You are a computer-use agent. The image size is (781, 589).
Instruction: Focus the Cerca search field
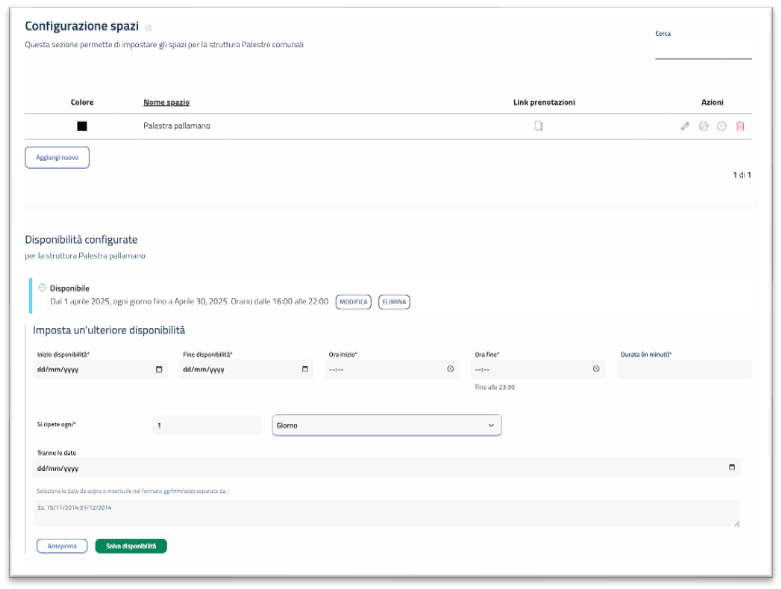702,50
